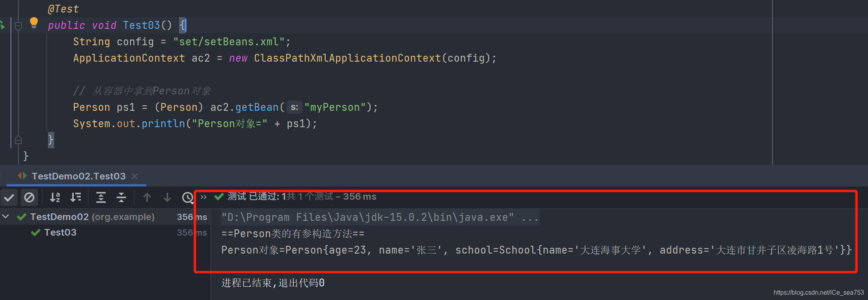868x300 pixels.
Task: Click the @Test annotation
Action: (x=63, y=9)
